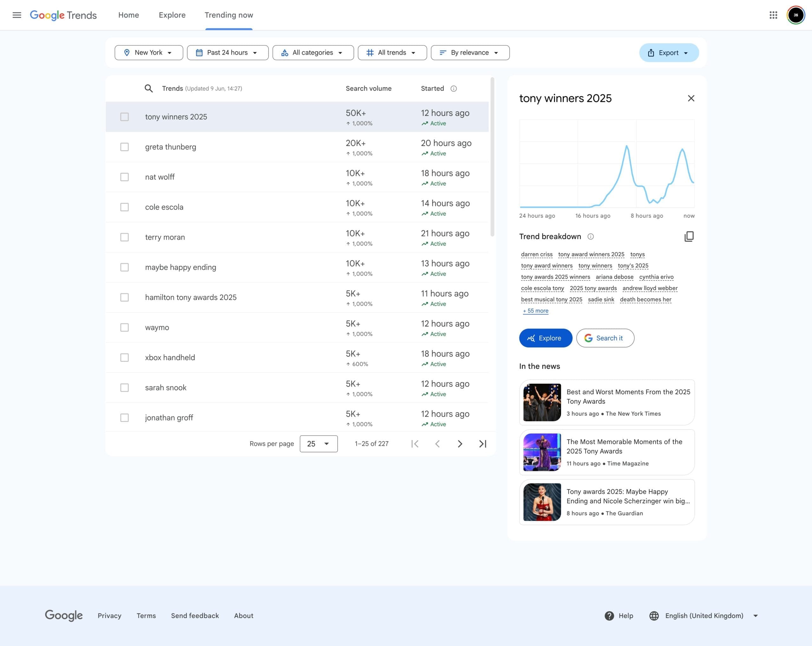Click the blue Explore button
This screenshot has width=812, height=646.
pyautogui.click(x=545, y=338)
